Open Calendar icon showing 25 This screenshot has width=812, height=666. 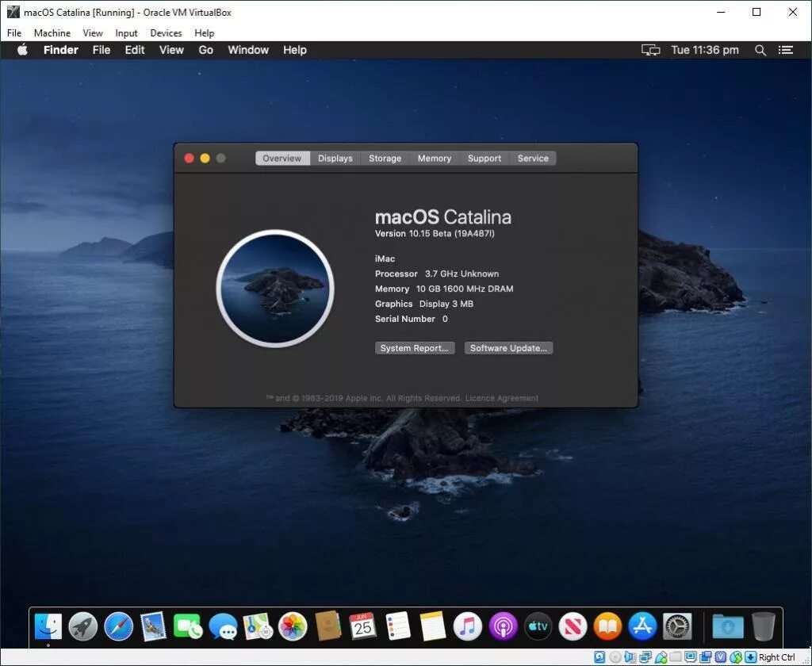362,626
